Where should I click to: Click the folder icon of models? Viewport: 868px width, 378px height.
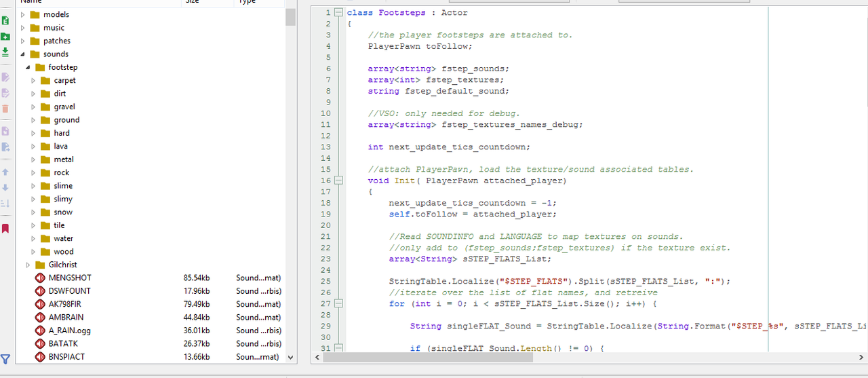pyautogui.click(x=35, y=14)
